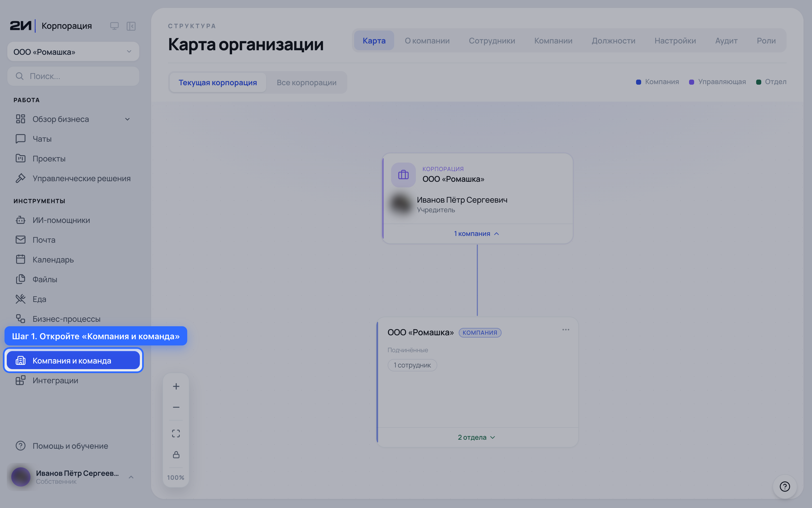Click the КОМПАНИЯ badge
The image size is (812, 508).
pyautogui.click(x=480, y=332)
